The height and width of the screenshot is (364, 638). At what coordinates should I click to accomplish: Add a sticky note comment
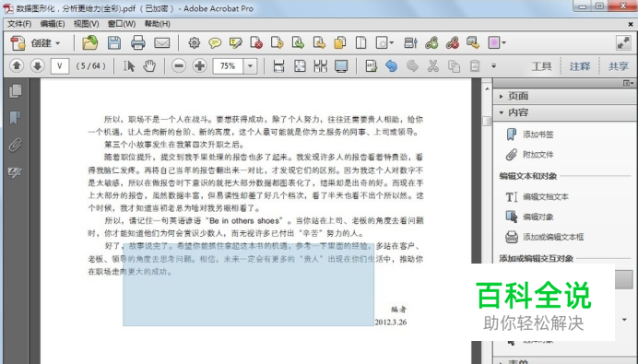pyautogui.click(x=215, y=42)
